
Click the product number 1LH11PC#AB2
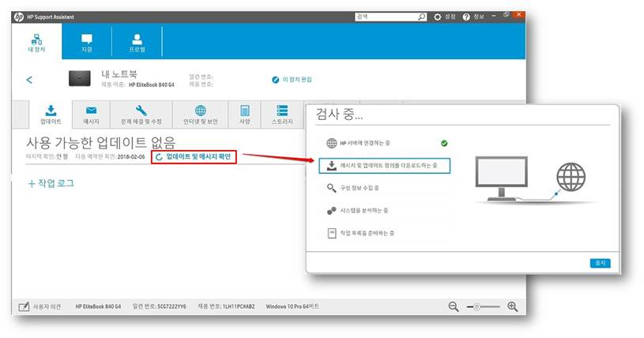pos(239,306)
